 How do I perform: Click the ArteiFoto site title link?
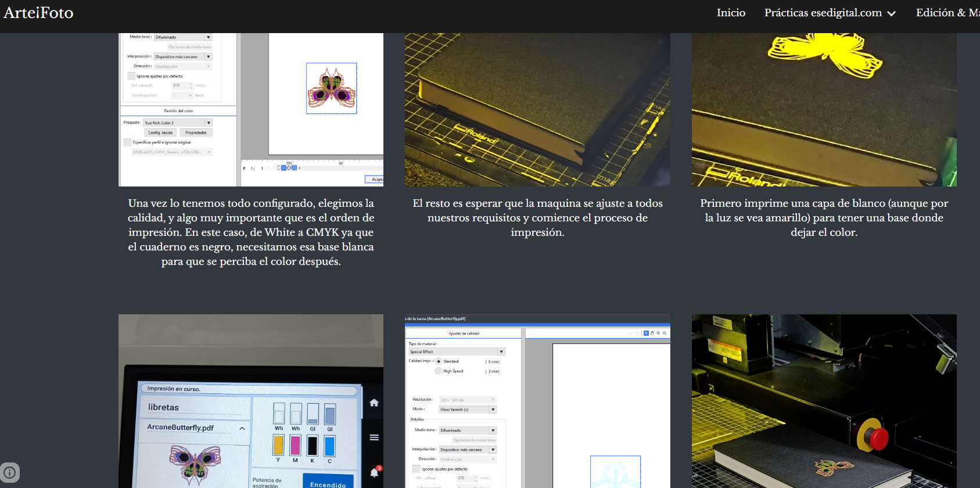pyautogui.click(x=38, y=13)
